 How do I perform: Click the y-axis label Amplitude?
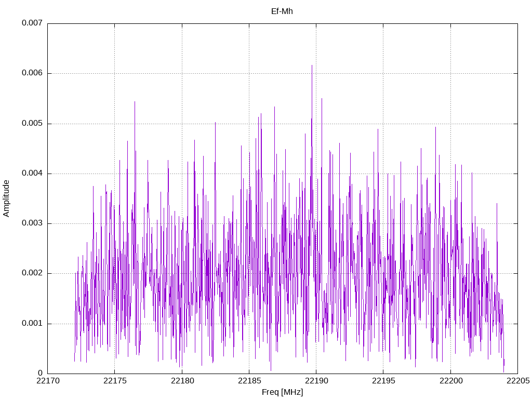pyautogui.click(x=6, y=198)
